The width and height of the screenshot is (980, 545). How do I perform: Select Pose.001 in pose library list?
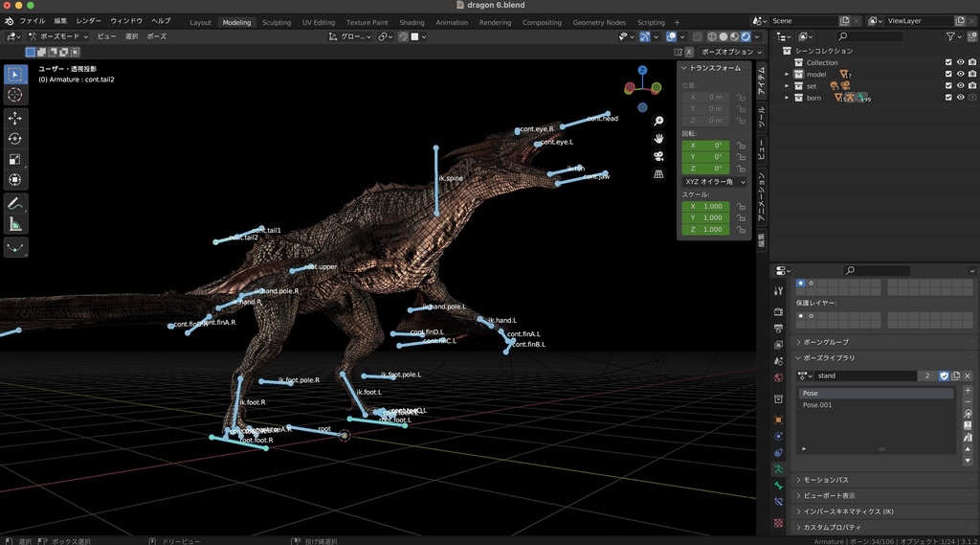tap(876, 405)
